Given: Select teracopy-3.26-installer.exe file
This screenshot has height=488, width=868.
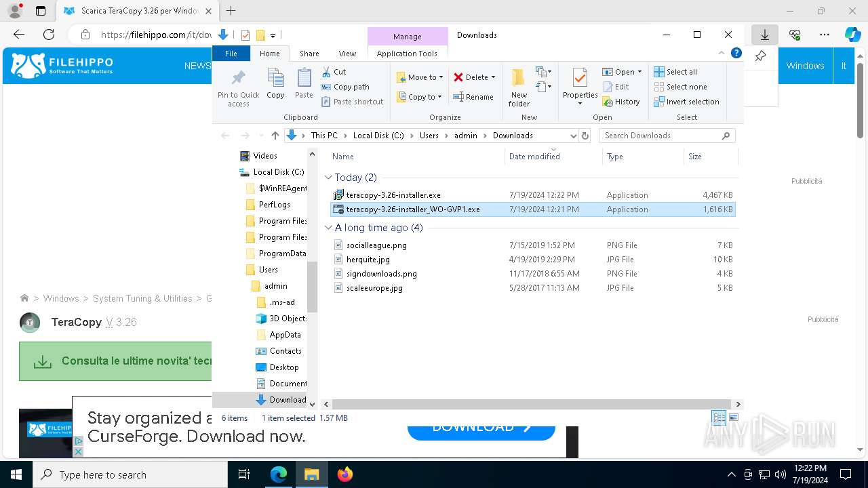Looking at the screenshot, I should click(x=533, y=195).
